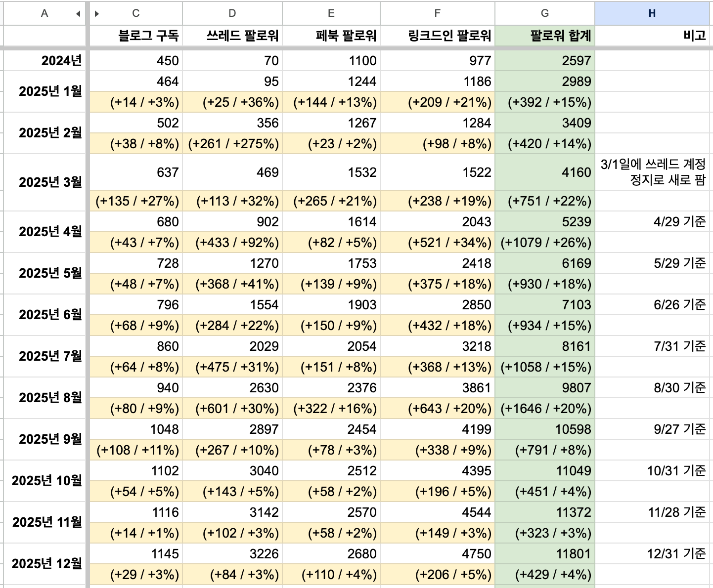
Task: Click the (+261 / +275%) growth cell
Action: 232,144
